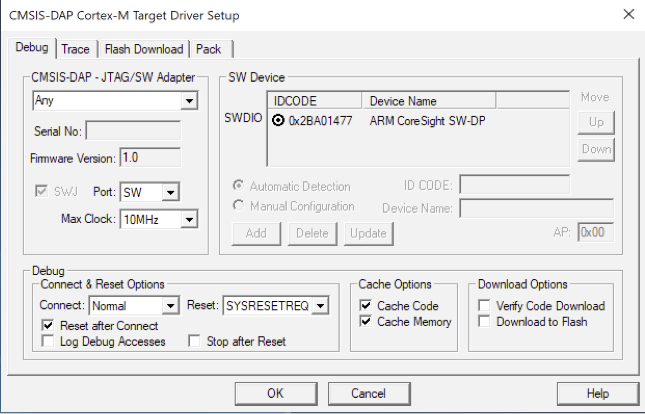Expand the Reset SYSRESETREQ dropdown

pyautogui.click(x=320, y=305)
